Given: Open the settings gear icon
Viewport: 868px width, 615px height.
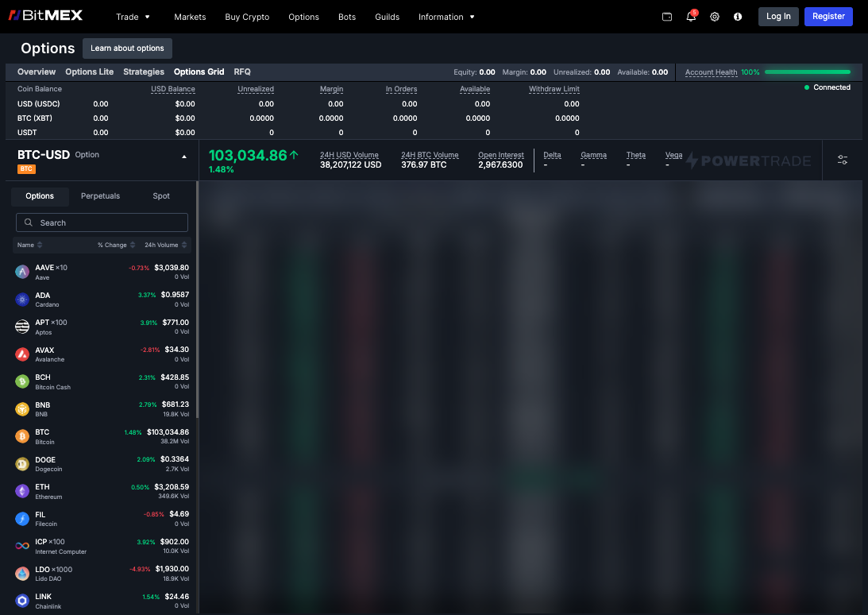Looking at the screenshot, I should click(715, 17).
